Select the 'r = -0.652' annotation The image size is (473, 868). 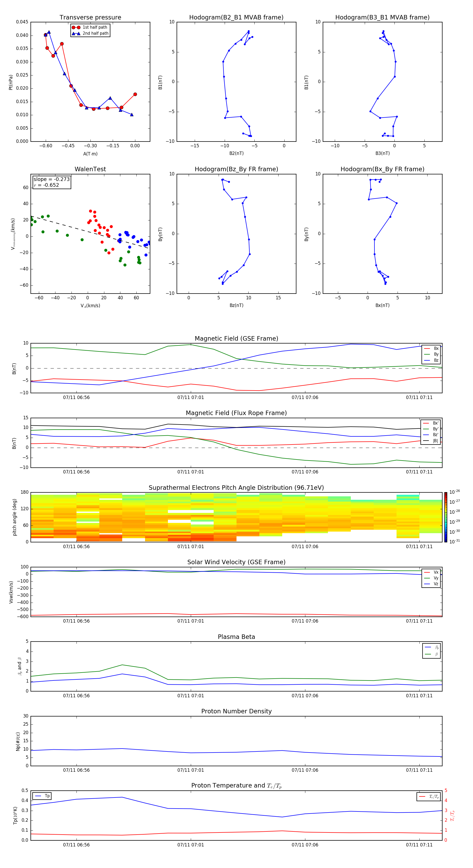coord(47,185)
